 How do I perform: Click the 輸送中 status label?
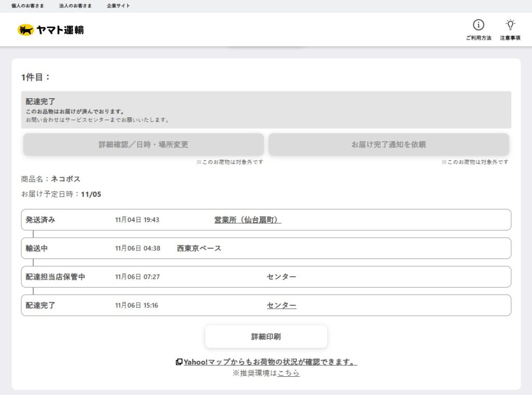pos(37,249)
